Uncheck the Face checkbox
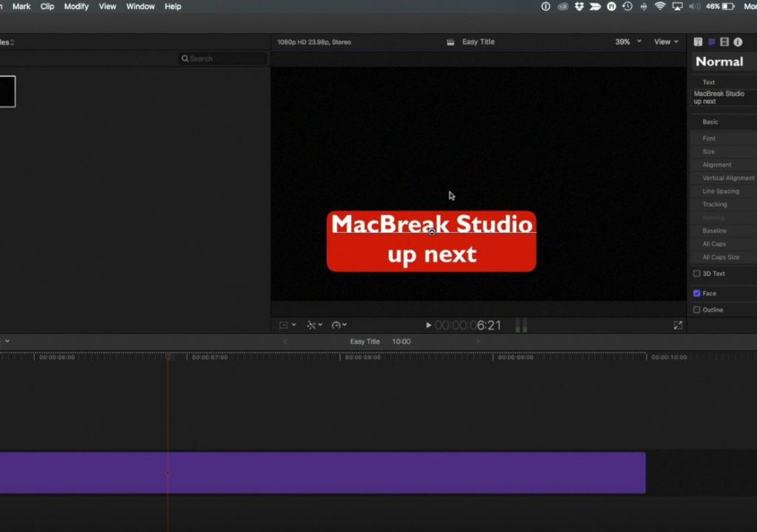 696,293
